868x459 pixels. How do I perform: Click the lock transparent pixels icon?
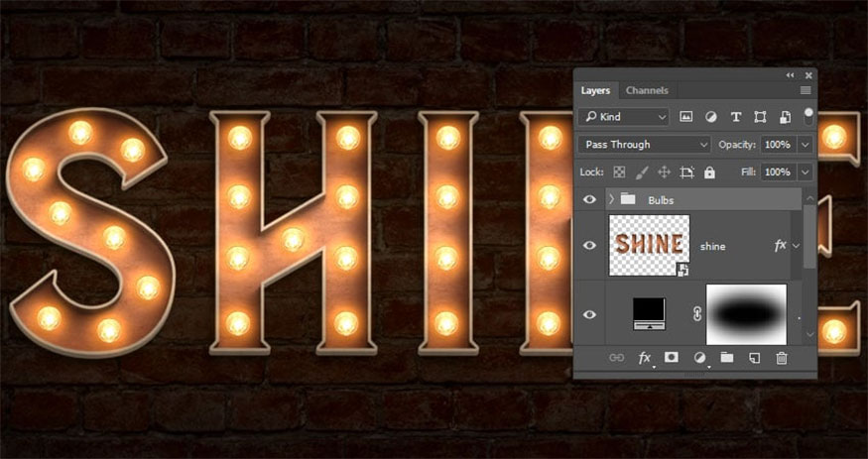620,172
